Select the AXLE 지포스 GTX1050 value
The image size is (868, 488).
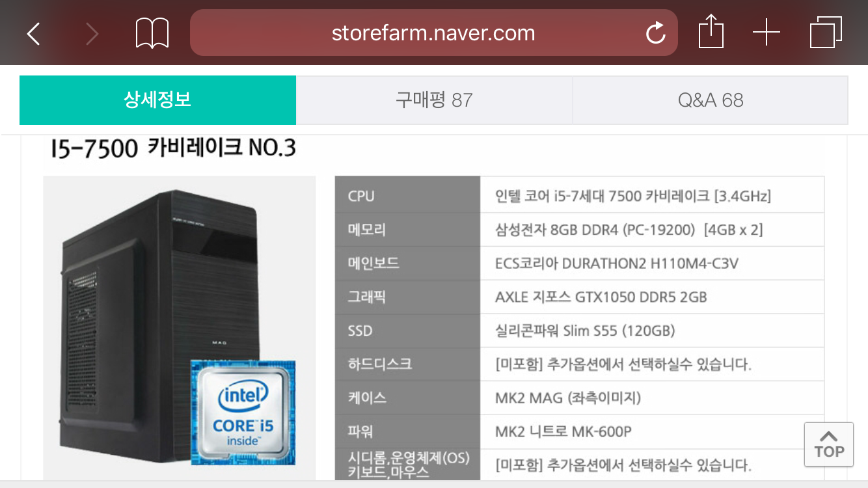[601, 297]
